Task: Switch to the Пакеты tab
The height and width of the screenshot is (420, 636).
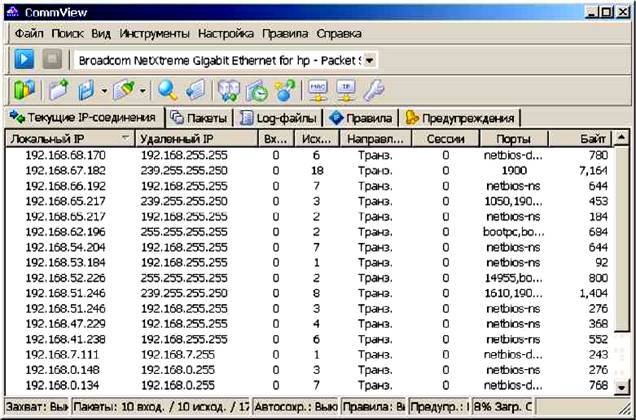Action: click(x=199, y=118)
